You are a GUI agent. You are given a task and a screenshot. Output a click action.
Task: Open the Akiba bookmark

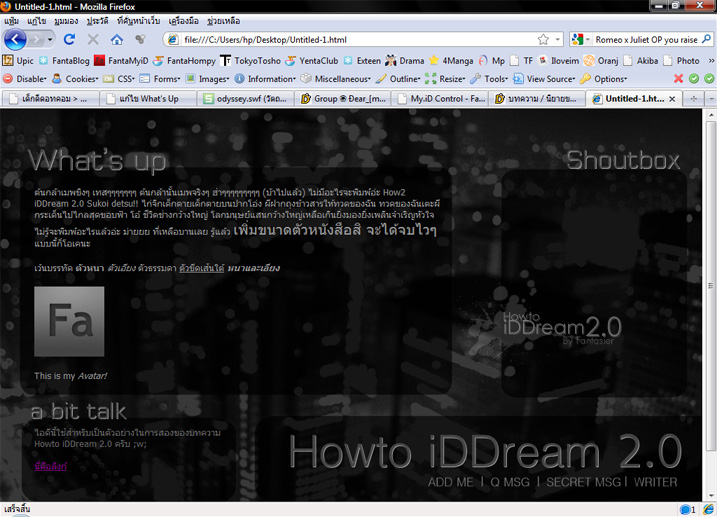641,61
